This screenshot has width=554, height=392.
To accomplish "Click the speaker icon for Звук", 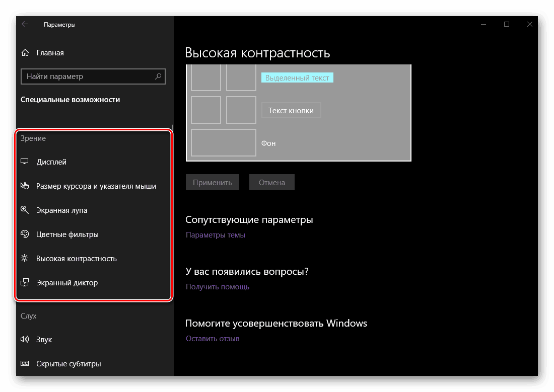I will (24, 339).
